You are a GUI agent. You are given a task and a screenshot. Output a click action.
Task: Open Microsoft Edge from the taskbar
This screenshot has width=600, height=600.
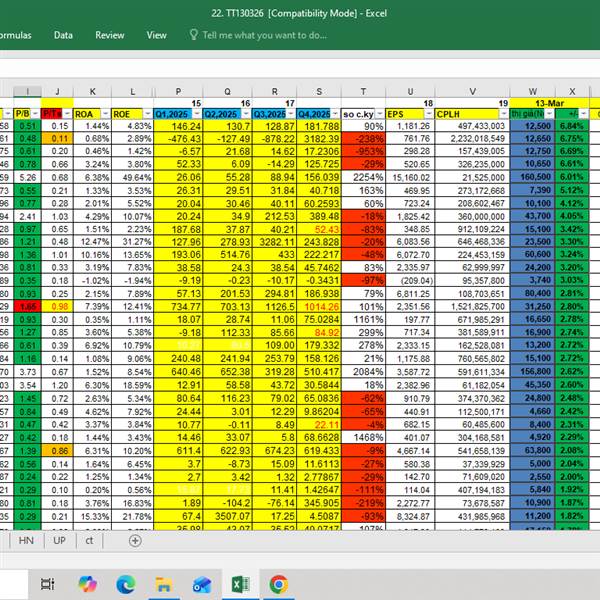pos(126,584)
